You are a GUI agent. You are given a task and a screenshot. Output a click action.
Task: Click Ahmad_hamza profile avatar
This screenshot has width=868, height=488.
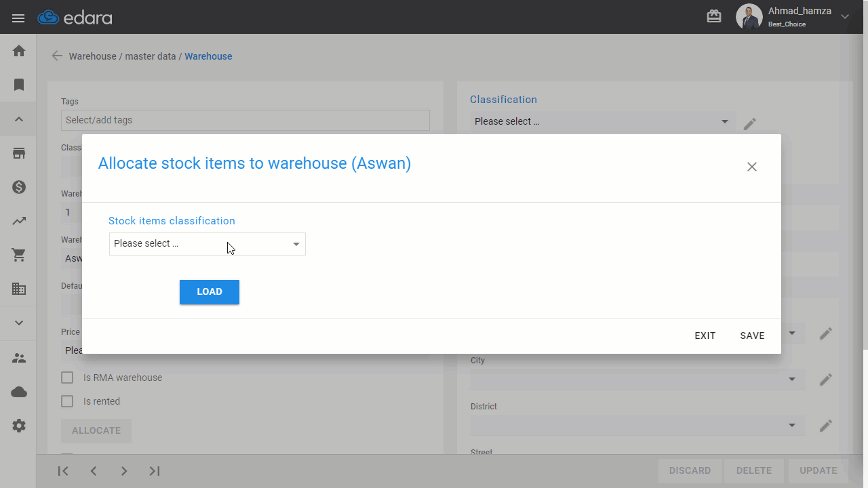tap(749, 17)
